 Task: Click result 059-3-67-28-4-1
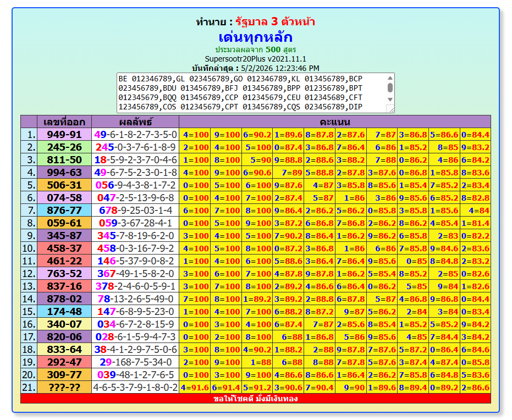point(135,223)
